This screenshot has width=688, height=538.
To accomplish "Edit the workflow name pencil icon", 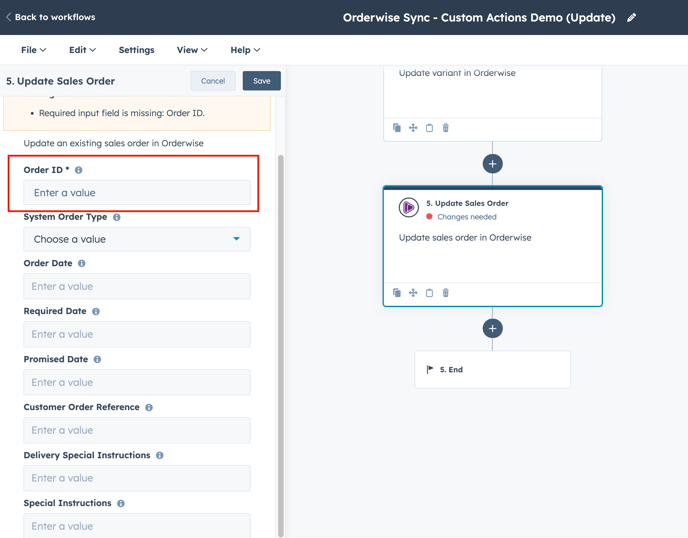I will pyautogui.click(x=631, y=18).
